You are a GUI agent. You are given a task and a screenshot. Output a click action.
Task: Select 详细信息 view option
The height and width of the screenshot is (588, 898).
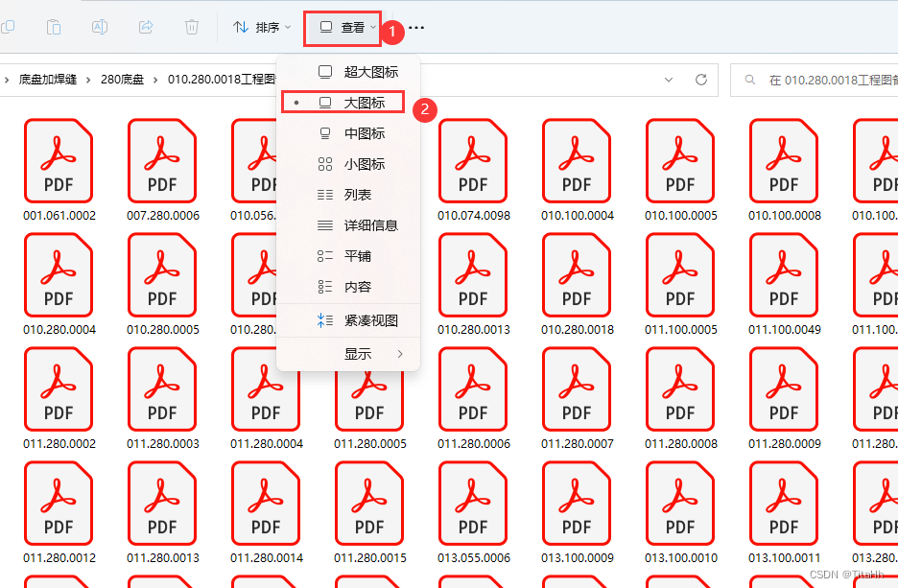(348, 225)
